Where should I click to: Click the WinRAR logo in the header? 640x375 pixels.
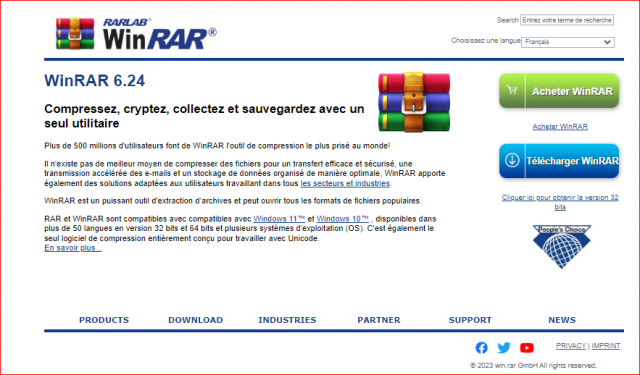[x=136, y=34]
